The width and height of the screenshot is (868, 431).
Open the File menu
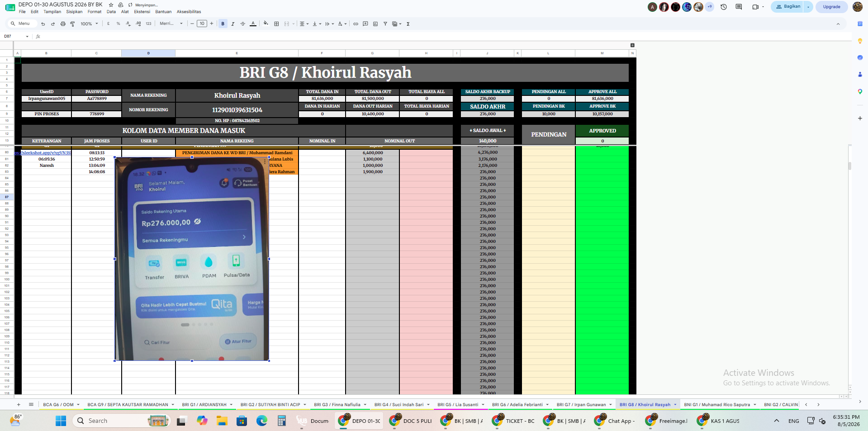(x=22, y=12)
